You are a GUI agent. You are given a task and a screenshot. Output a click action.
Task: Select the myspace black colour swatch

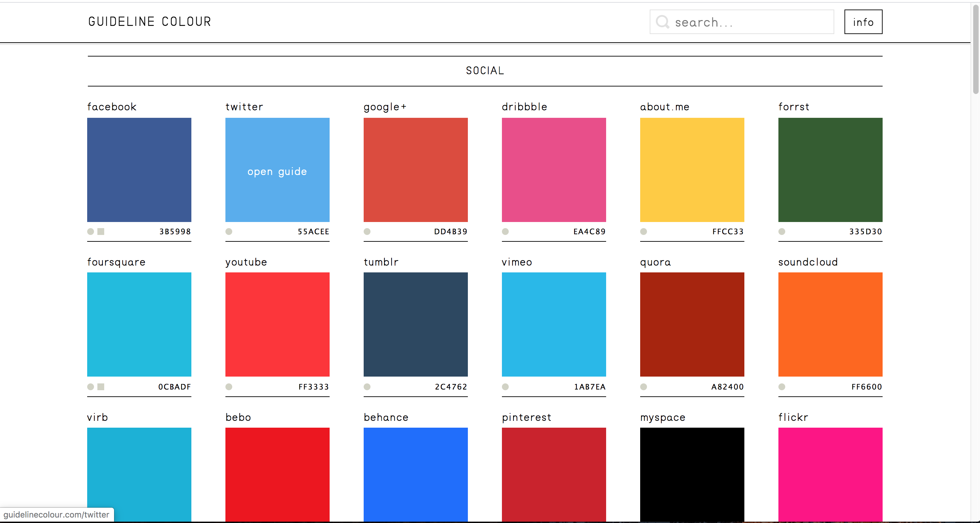coord(692,474)
